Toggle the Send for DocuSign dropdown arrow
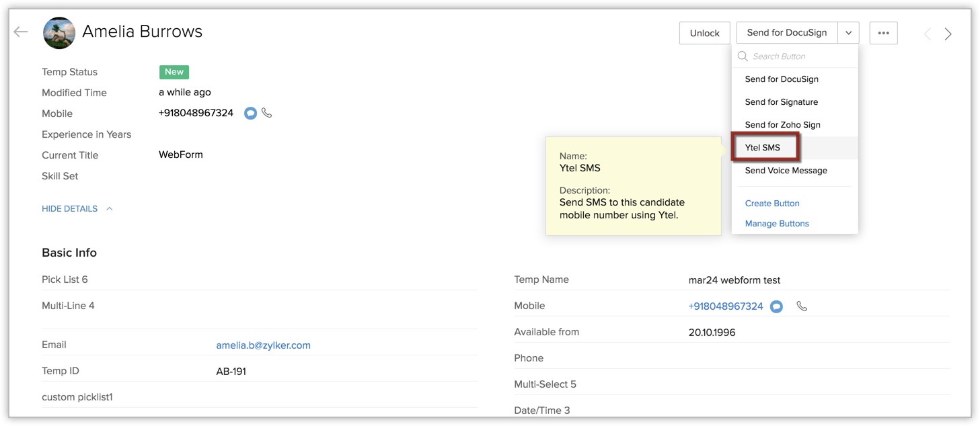 tap(848, 33)
